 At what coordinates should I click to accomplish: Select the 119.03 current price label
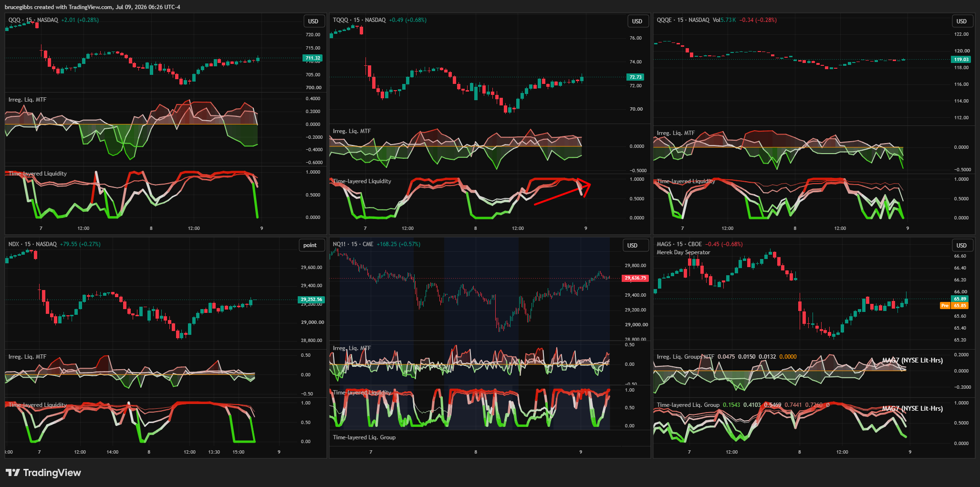961,60
